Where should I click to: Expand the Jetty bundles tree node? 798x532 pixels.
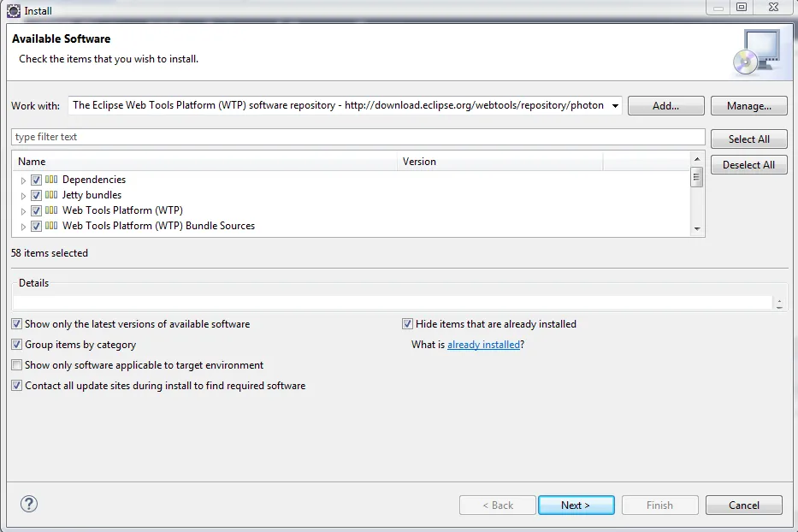pos(23,196)
